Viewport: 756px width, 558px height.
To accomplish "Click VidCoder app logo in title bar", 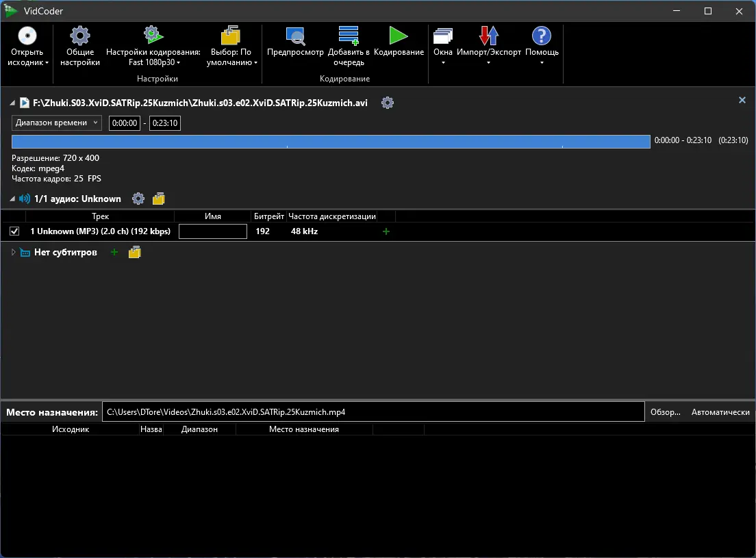I will coord(10,10).
